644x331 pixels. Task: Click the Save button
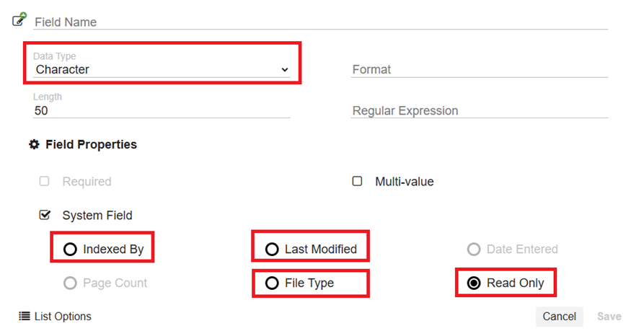point(609,316)
